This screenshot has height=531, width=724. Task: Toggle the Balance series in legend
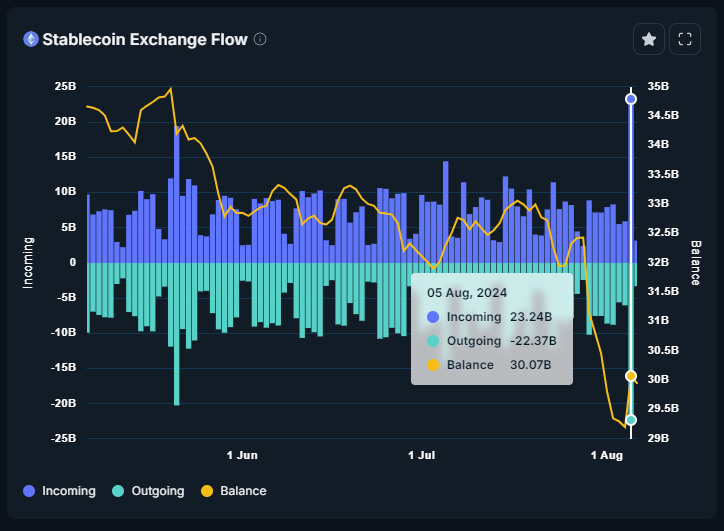[234, 491]
